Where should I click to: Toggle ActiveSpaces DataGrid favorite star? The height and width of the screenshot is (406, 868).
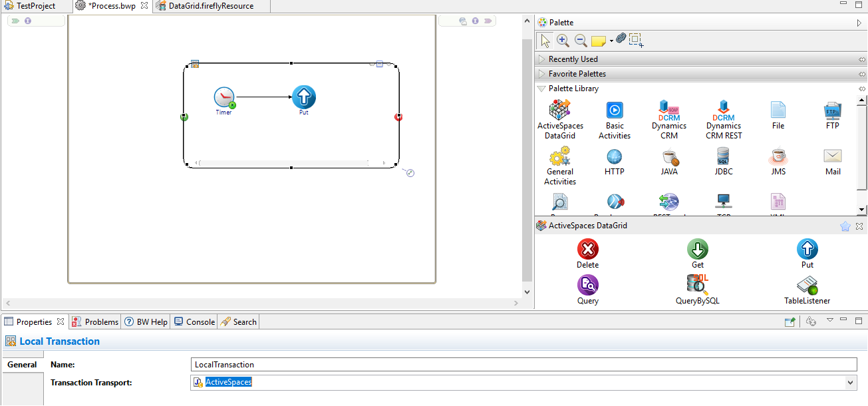tap(845, 226)
